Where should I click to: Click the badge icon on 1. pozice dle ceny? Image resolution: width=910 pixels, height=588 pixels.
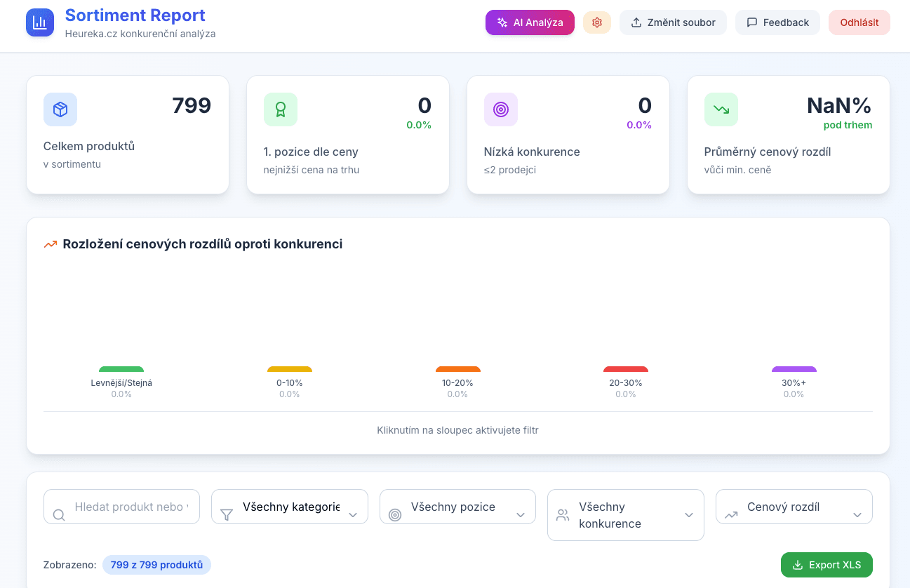[x=281, y=109]
